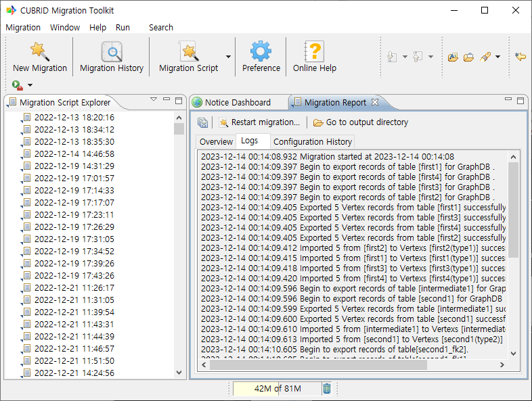532x401 pixels.
Task: Open the Next Annotation dropdown arrow
Action: click(405, 57)
